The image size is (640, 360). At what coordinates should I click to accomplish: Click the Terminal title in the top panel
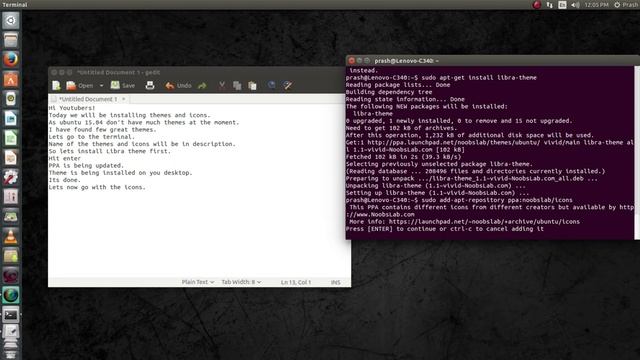pos(15,5)
